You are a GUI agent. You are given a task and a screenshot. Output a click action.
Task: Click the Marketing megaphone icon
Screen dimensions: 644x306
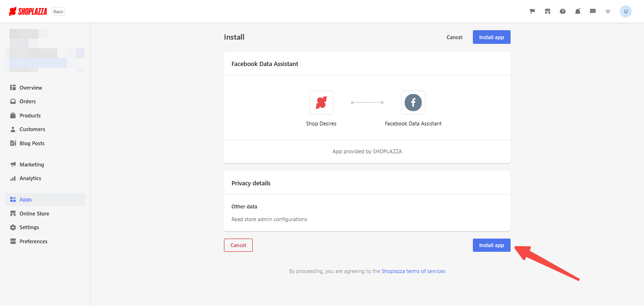pos(13,165)
